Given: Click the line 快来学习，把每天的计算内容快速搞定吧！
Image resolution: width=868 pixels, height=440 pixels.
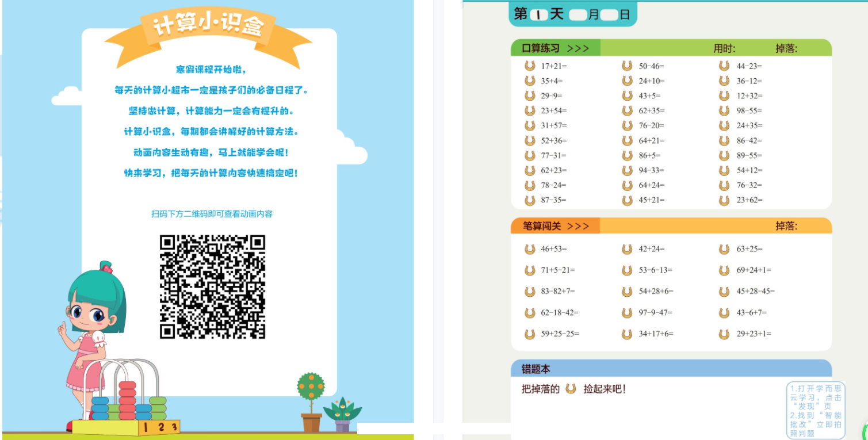Looking at the screenshot, I should coord(212,173).
